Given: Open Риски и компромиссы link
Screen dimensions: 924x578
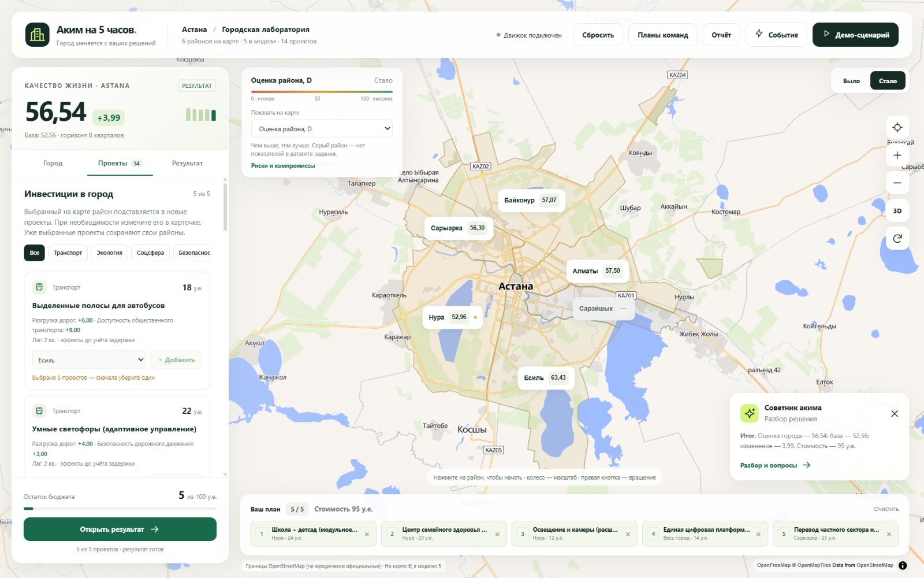Looking at the screenshot, I should [283, 166].
